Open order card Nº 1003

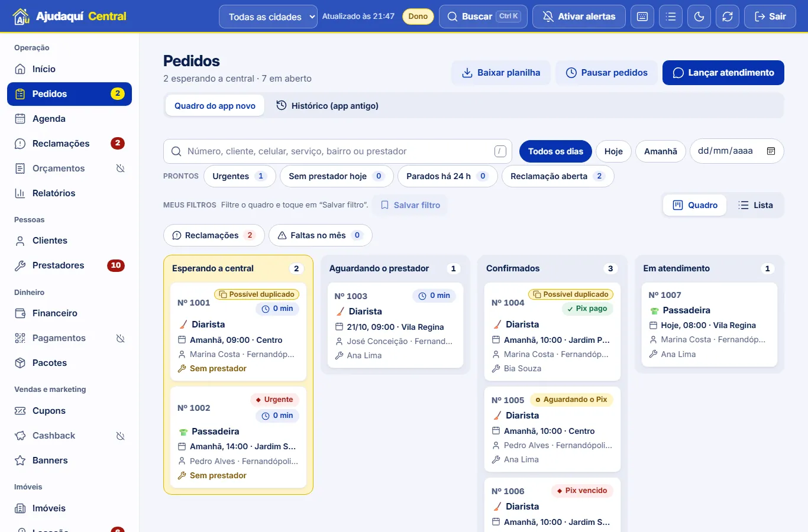pos(395,325)
